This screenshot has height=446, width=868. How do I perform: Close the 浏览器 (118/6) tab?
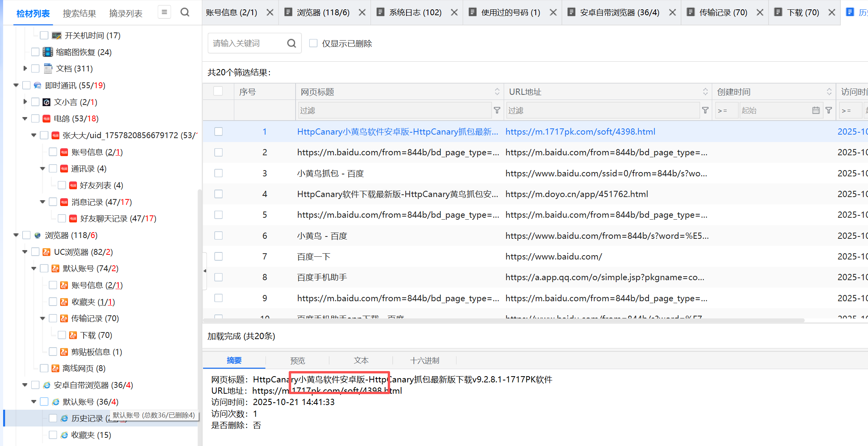362,12
